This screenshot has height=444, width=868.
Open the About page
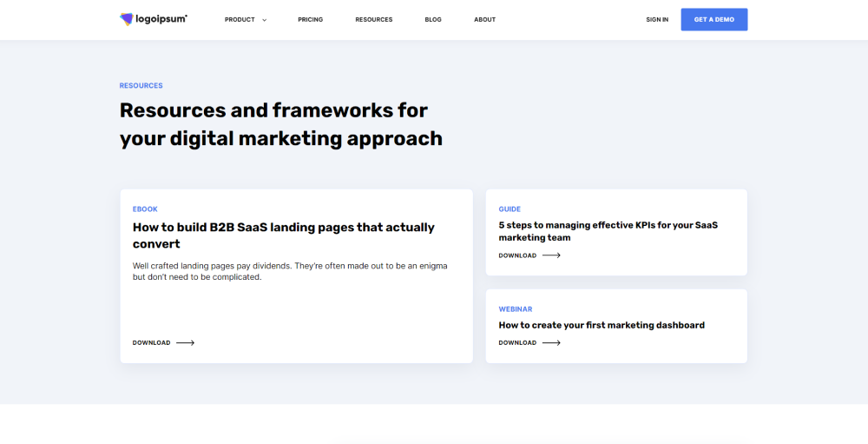(484, 19)
